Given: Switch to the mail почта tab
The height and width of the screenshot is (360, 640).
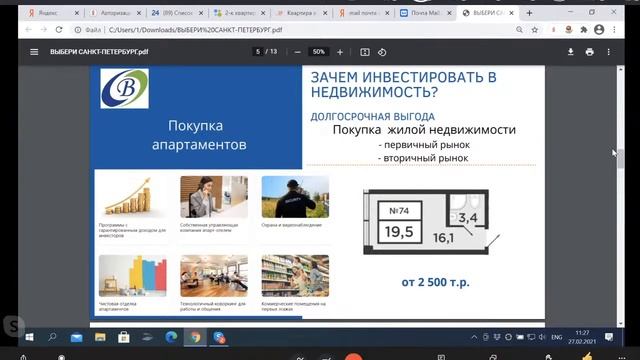Looking at the screenshot, I should click(x=362, y=13).
